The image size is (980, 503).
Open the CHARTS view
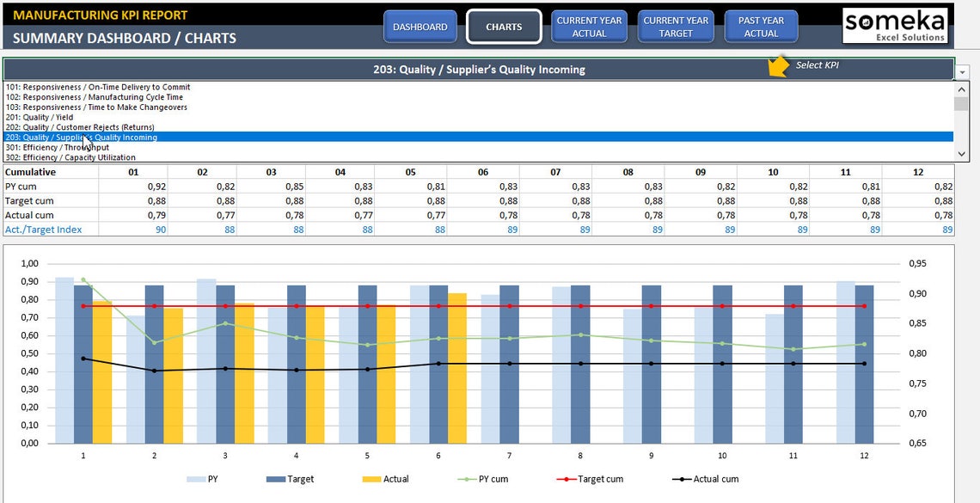click(x=503, y=27)
